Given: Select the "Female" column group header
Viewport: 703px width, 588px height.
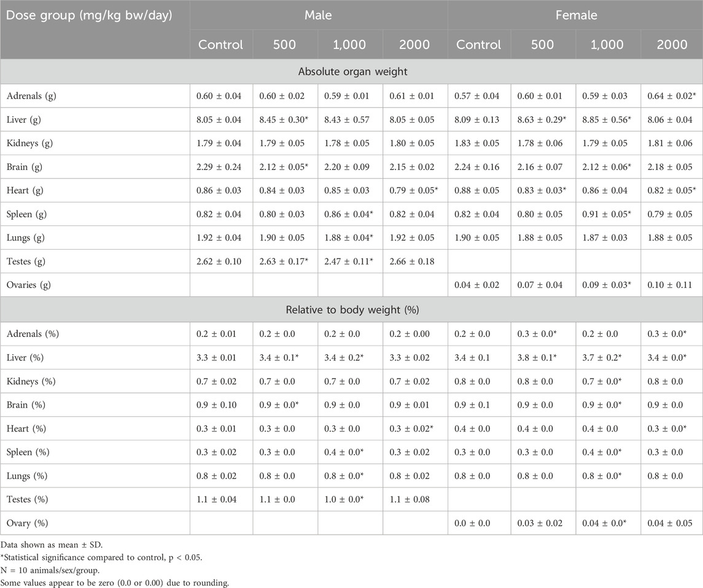Looking at the screenshot, I should [575, 15].
